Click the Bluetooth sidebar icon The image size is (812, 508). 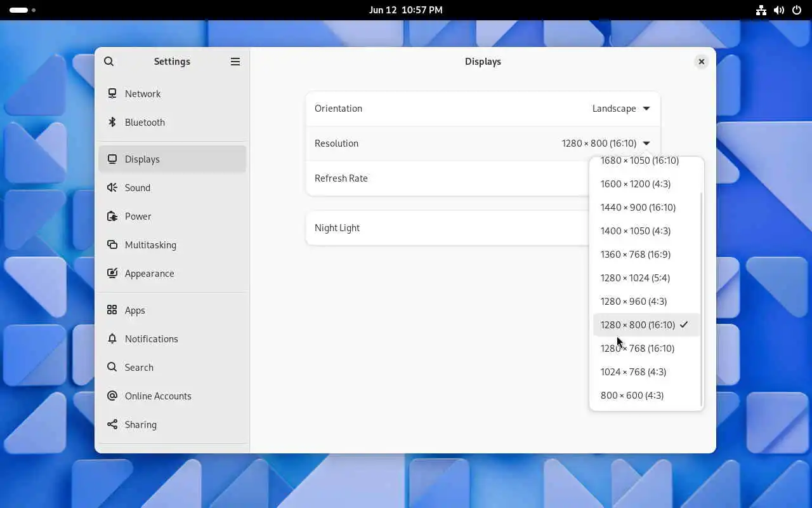[x=112, y=122]
